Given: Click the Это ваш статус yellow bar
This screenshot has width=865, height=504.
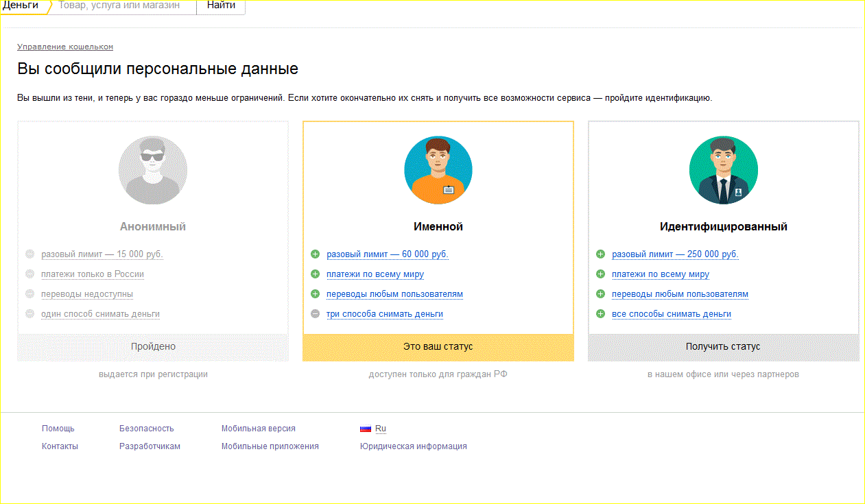Looking at the screenshot, I should coord(438,347).
